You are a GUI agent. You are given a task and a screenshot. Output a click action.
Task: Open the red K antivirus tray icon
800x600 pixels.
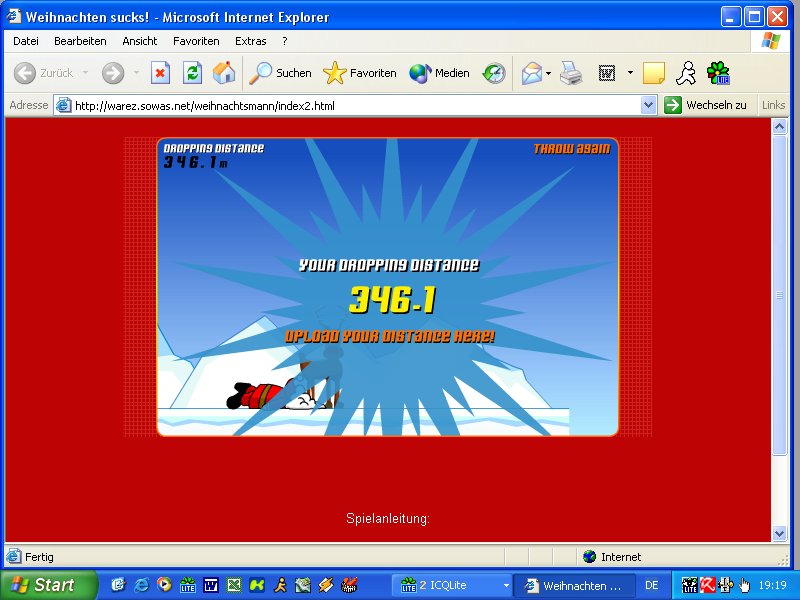708,585
